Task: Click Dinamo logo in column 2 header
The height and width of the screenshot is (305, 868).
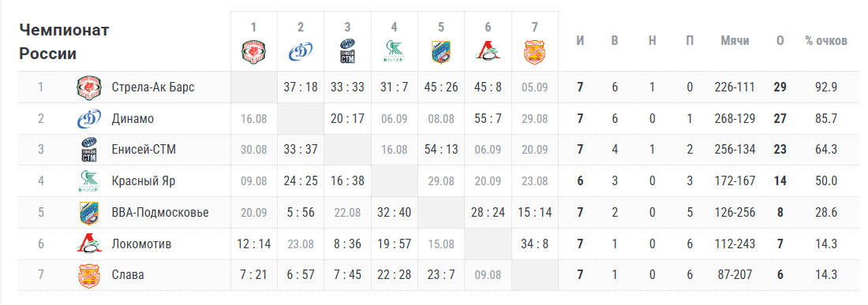Action: pos(301,51)
